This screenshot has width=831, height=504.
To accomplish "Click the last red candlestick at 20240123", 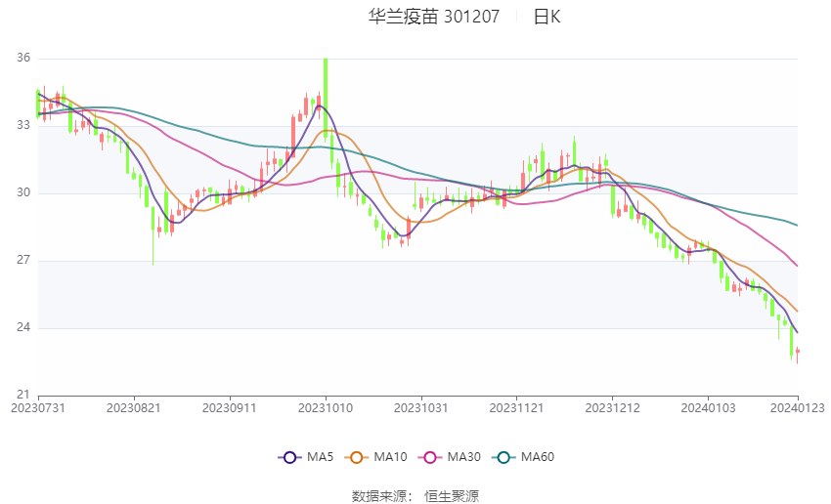I will coord(797,353).
